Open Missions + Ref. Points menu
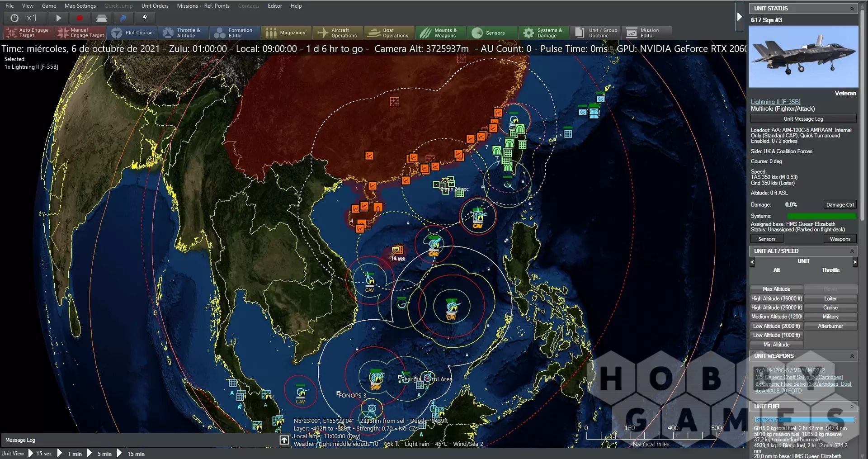Screen dimensions: 868x459 point(203,6)
